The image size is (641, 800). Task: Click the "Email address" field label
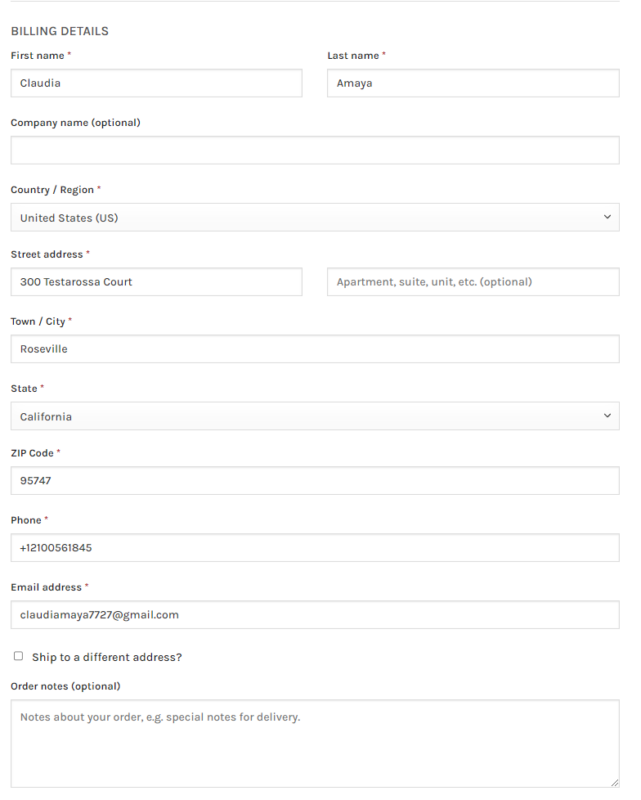click(x=46, y=587)
